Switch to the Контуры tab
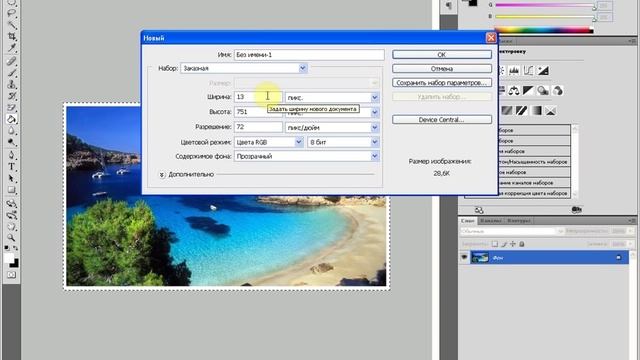 (x=518, y=220)
